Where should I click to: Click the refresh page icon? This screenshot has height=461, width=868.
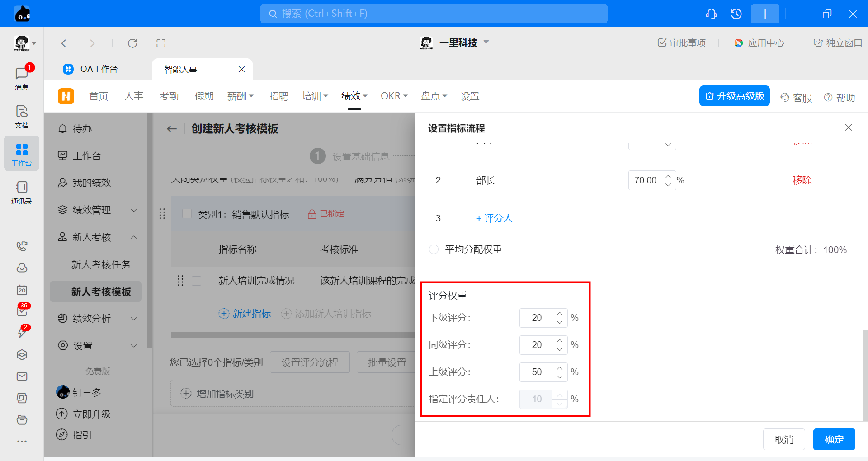click(x=132, y=43)
